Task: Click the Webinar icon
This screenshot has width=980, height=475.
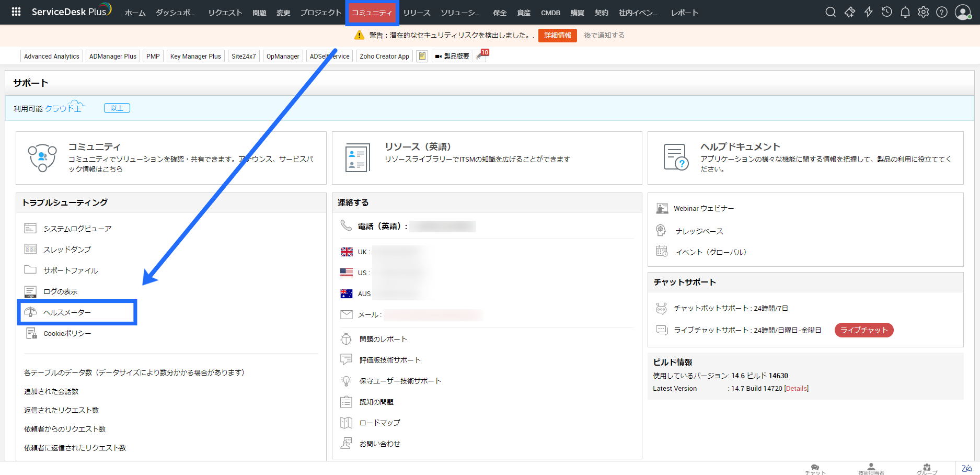Action: (662, 208)
